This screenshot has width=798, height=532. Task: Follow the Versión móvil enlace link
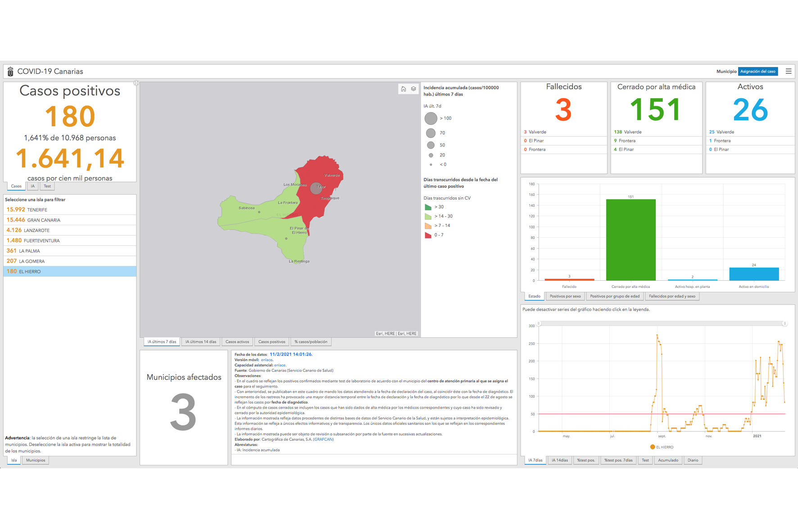267,360
